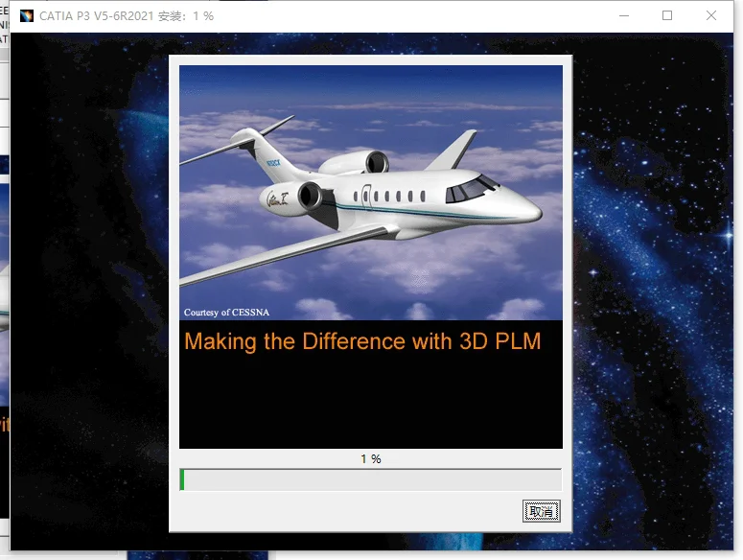
Task: Click the CATIA installer title bar icon
Action: 26,16
